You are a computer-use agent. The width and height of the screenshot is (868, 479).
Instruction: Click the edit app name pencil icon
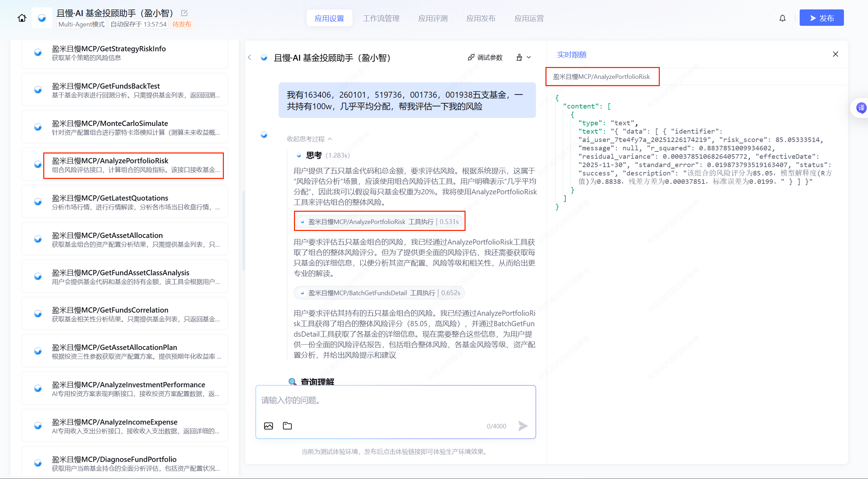184,13
